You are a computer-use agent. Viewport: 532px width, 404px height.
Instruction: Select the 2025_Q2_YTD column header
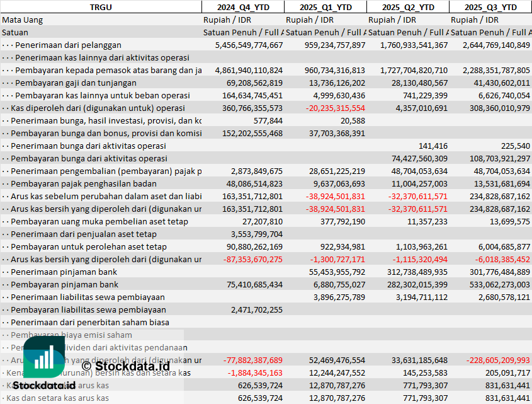pyautogui.click(x=408, y=7)
